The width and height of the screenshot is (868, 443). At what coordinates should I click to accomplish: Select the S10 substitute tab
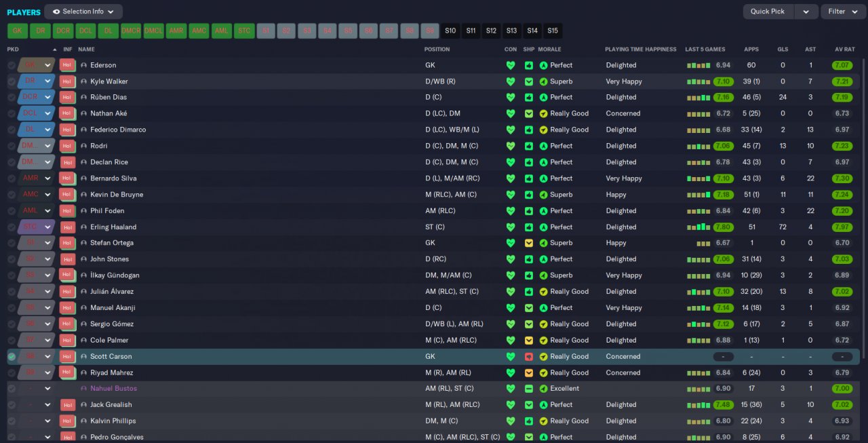(450, 31)
